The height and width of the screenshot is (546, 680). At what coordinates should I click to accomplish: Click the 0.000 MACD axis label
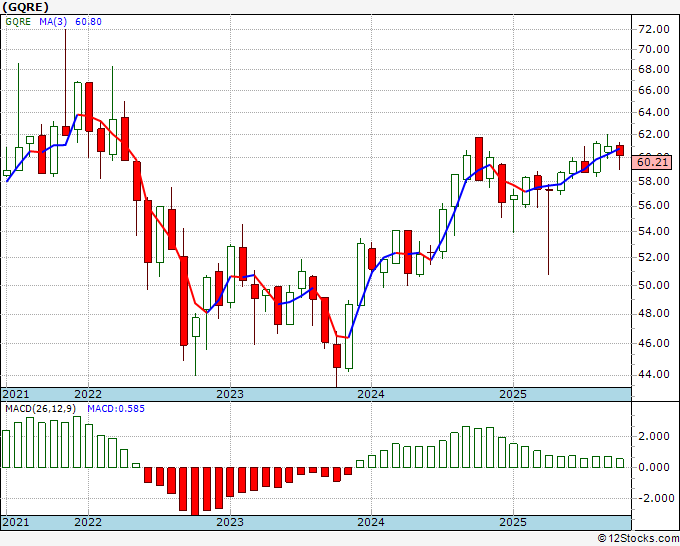point(656,468)
